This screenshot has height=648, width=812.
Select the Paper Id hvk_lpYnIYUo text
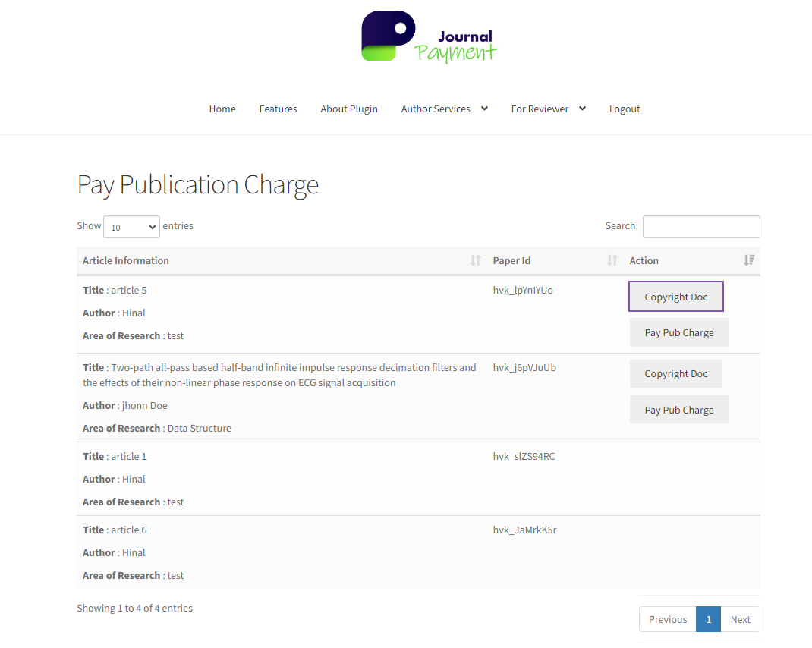coord(523,290)
